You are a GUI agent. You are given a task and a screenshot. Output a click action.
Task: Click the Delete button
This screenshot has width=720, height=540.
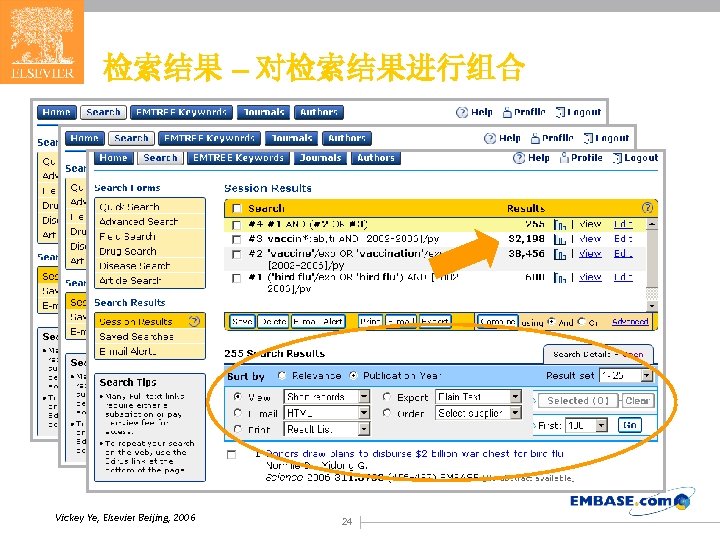click(x=273, y=321)
